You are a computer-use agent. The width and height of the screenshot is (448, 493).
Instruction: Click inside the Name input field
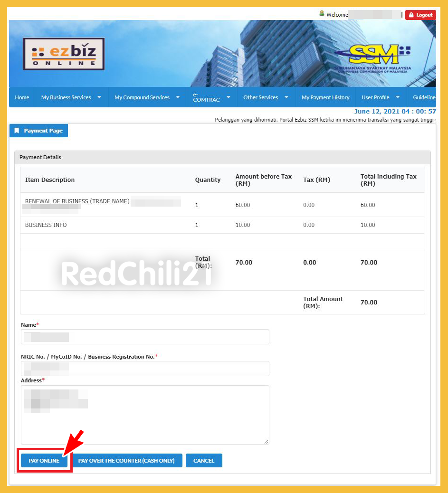tap(145, 337)
